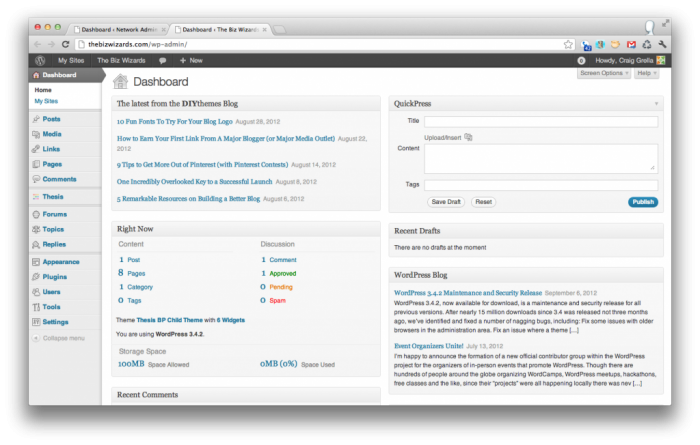
Task: Open the Replies icon in sidebar
Action: pyautogui.click(x=36, y=244)
